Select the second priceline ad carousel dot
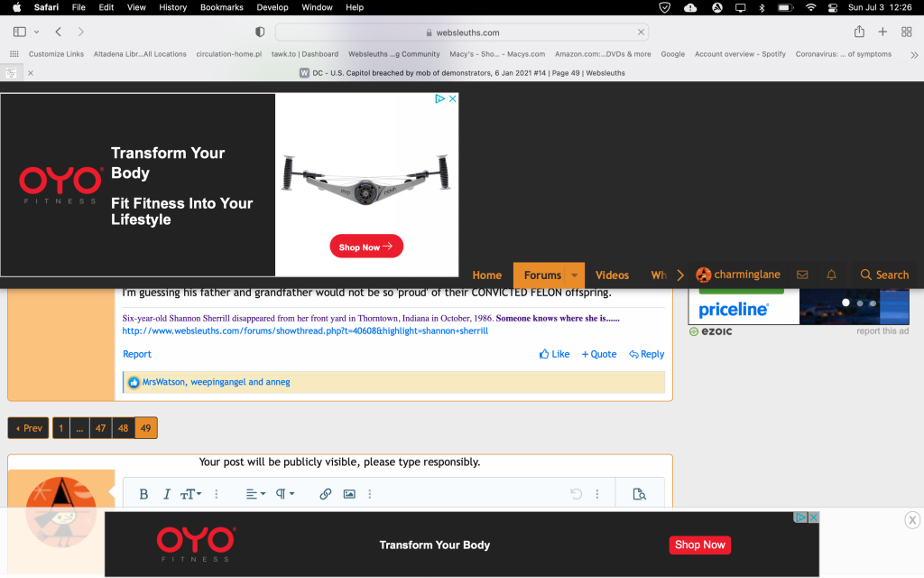The width and height of the screenshot is (924, 578). tap(860, 303)
